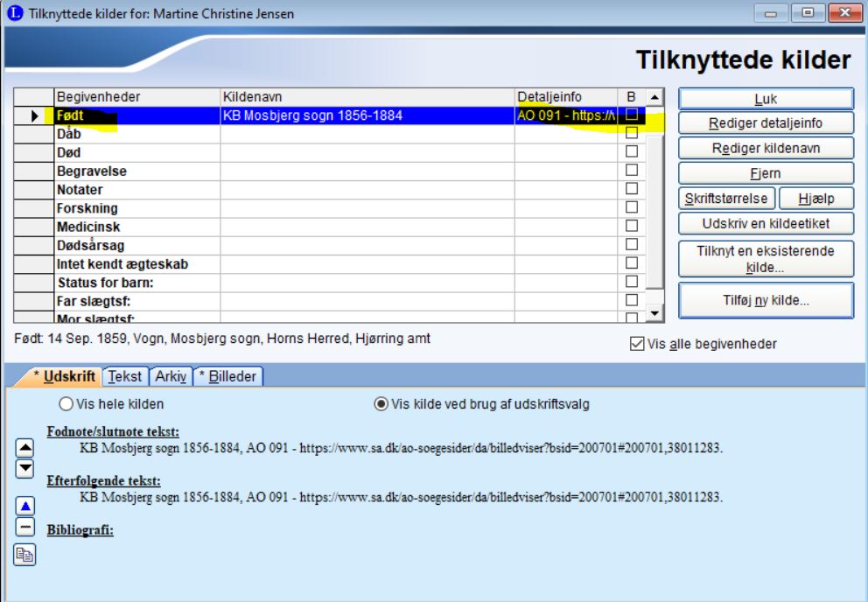Toggle the B checkbox in the Far slægtsf row
The image size is (868, 602).
pyautogui.click(x=632, y=299)
